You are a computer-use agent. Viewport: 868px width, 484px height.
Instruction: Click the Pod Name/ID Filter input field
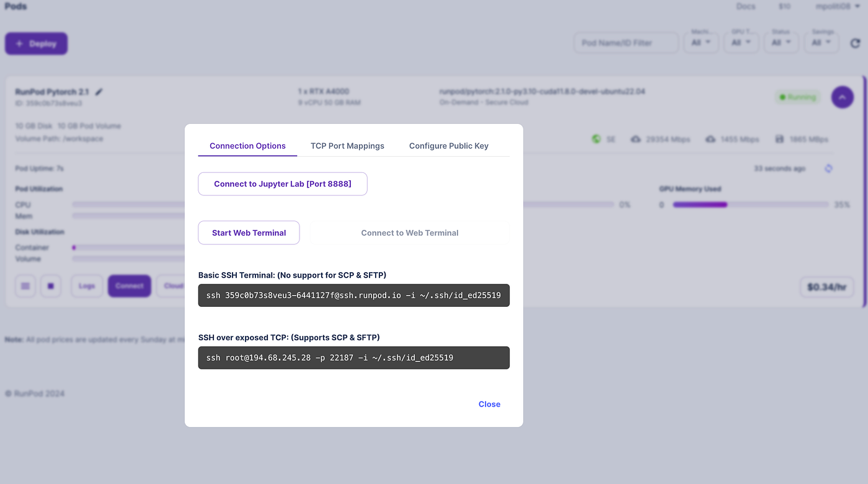coord(626,43)
